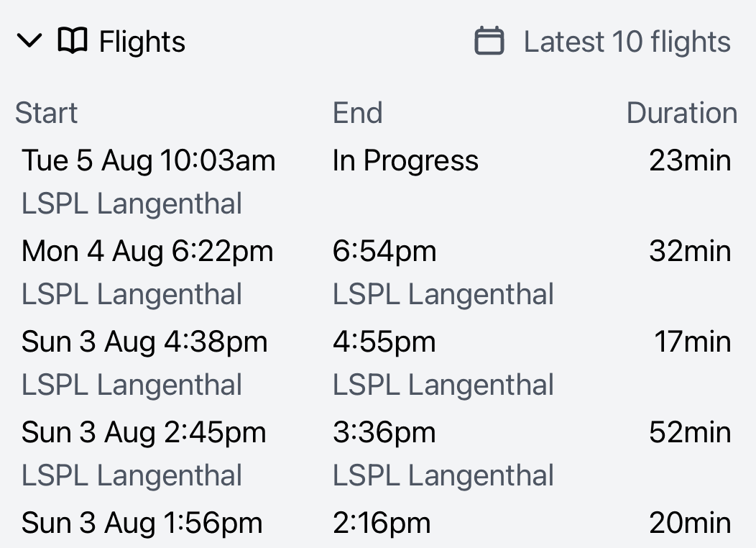Click the 4:55pm end time

point(384,342)
